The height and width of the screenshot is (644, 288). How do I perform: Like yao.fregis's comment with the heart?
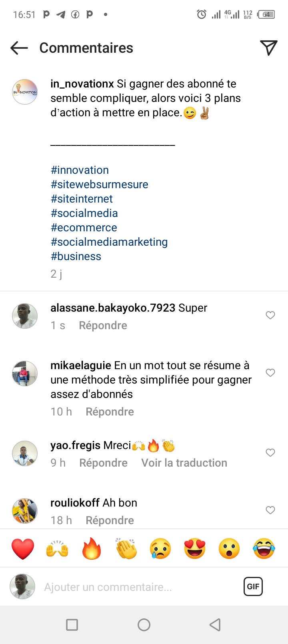tap(270, 453)
